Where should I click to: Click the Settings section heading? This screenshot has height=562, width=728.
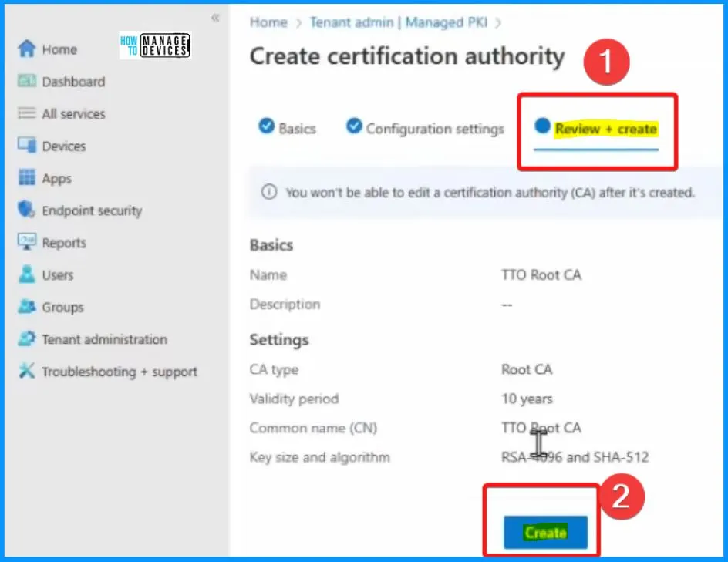click(x=279, y=340)
